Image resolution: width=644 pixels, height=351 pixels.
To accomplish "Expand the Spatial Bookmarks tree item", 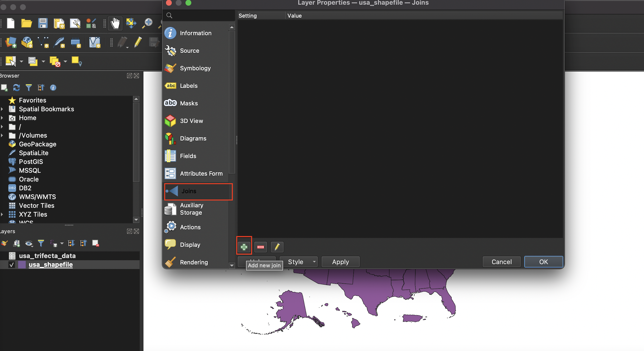I will pos(2,109).
